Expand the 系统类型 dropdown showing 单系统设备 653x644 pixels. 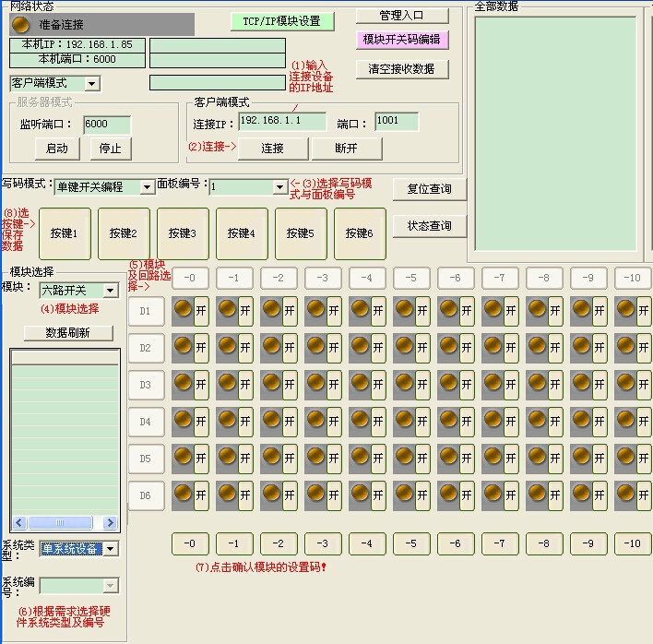111,549
